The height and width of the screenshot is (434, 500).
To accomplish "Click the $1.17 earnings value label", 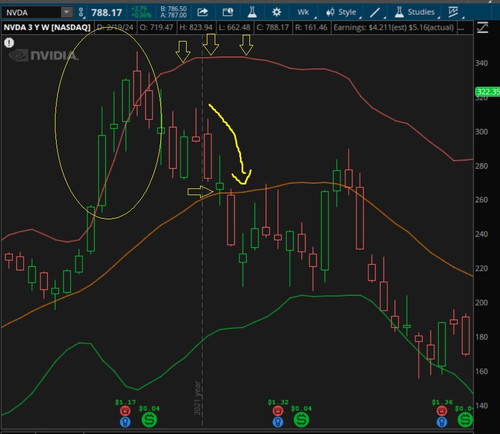I will (x=125, y=402).
